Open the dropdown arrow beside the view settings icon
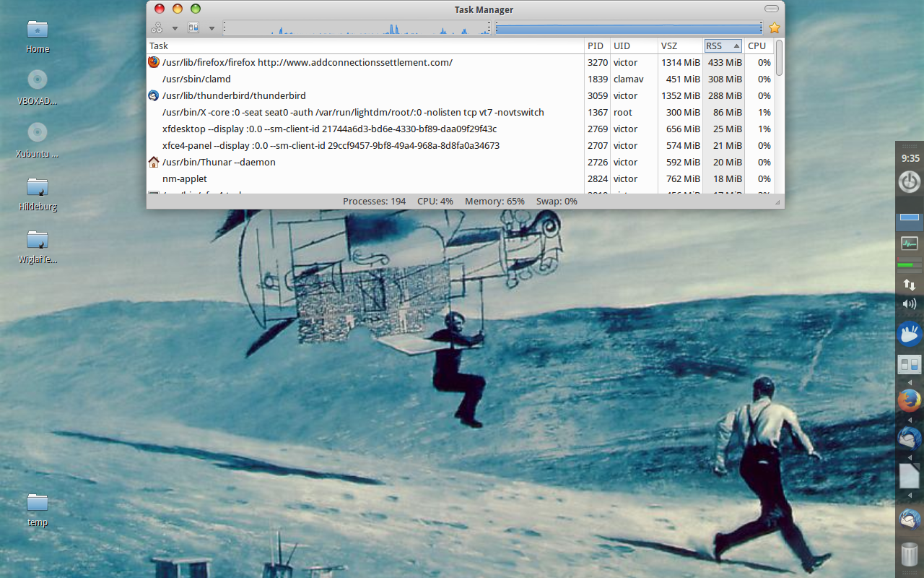Screen dimensions: 924x578 click(x=212, y=29)
